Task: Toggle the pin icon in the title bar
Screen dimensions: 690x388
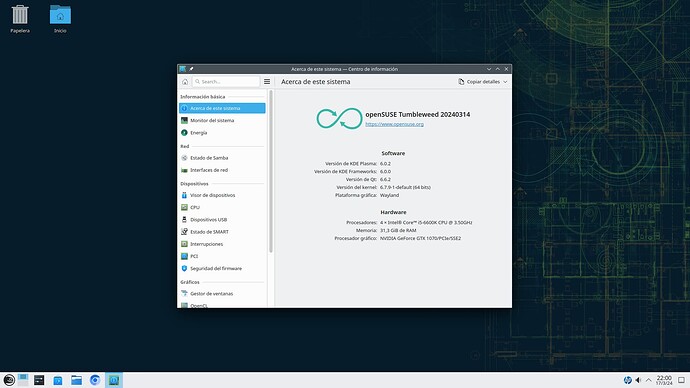Action: 191,69
